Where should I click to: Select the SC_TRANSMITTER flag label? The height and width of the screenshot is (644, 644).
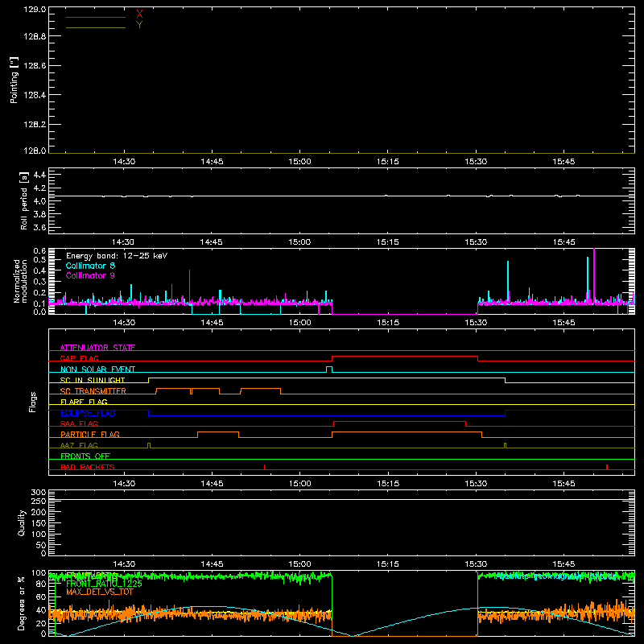93,391
